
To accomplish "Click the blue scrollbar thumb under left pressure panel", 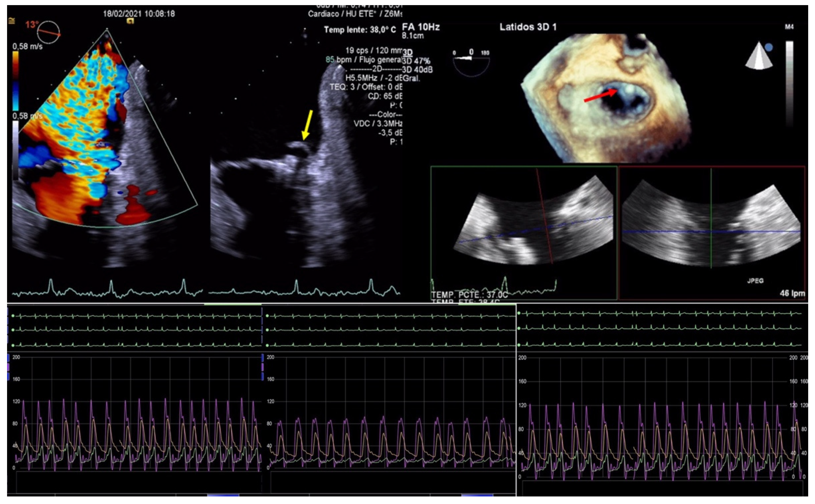I will 223,495.
